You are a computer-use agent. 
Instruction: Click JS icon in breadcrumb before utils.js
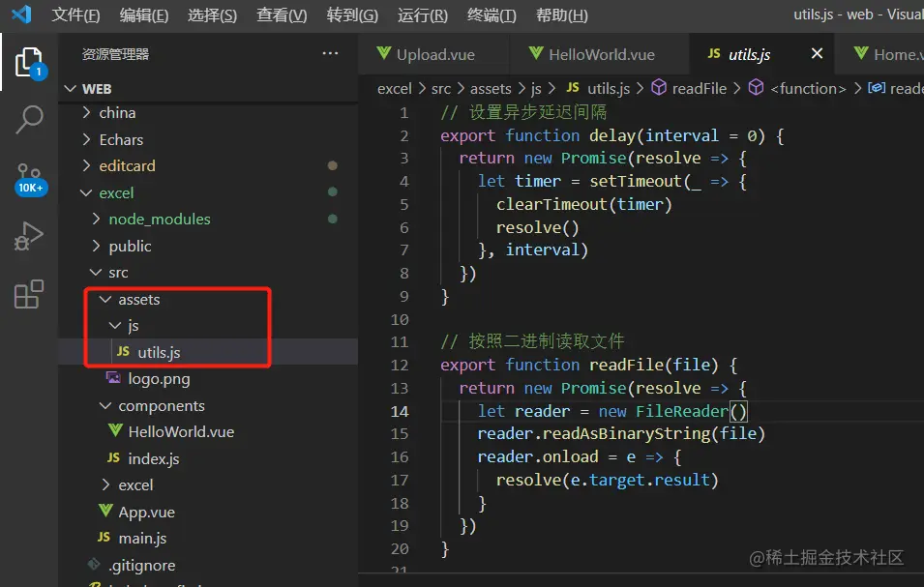573,87
